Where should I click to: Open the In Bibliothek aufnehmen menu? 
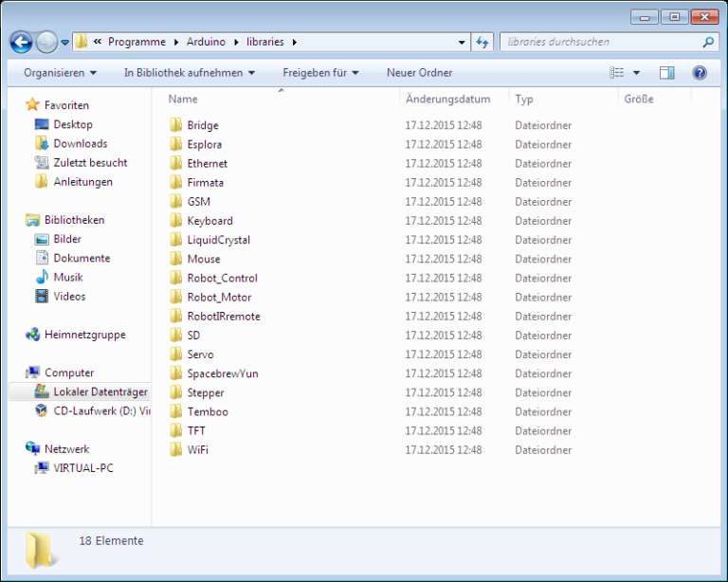189,73
